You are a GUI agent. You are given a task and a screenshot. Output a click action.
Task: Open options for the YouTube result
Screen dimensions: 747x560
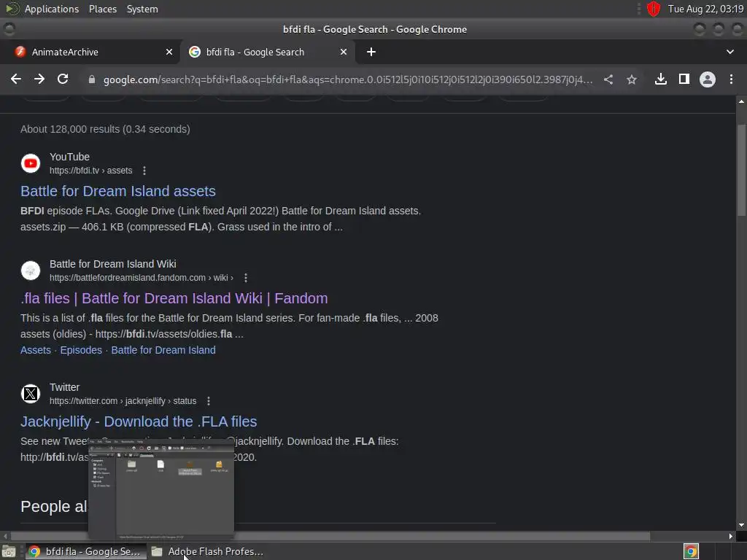pos(144,171)
